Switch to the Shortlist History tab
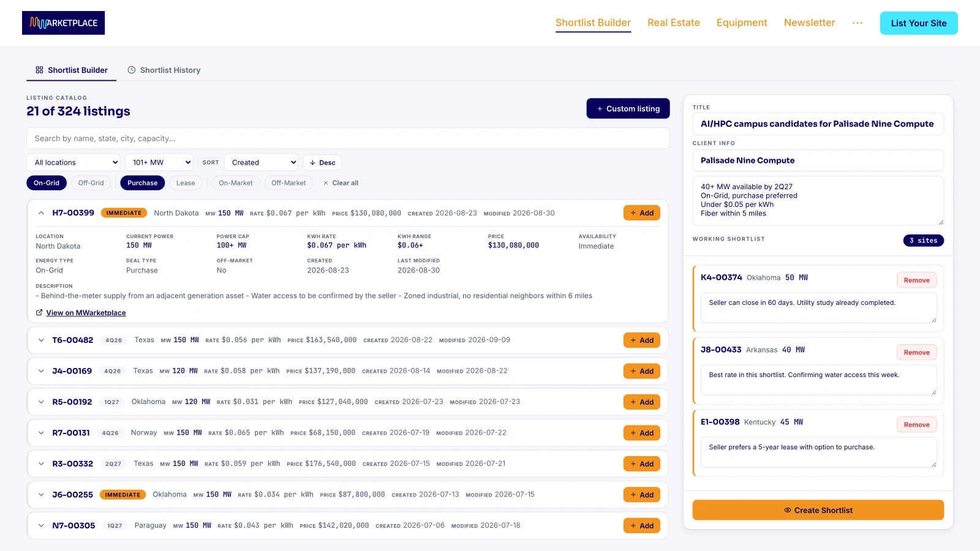This screenshot has width=980, height=551. pyautogui.click(x=164, y=70)
